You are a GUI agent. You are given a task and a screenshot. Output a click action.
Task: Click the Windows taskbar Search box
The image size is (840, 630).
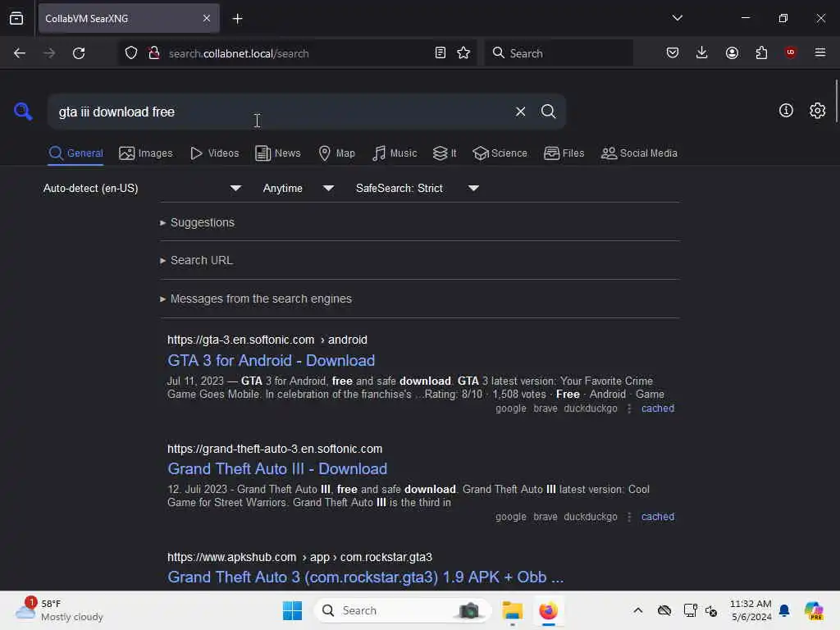[x=402, y=610]
